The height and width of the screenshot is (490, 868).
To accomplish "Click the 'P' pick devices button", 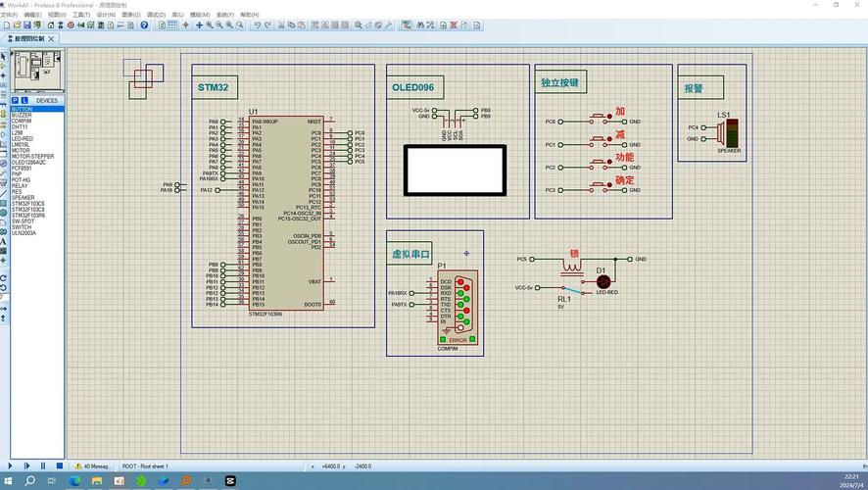I will click(15, 100).
